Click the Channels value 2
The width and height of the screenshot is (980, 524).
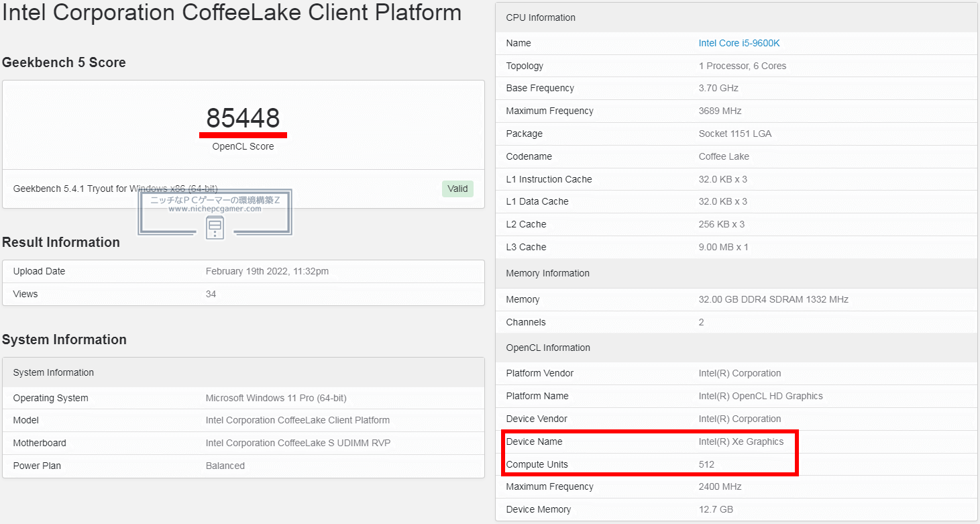point(701,322)
